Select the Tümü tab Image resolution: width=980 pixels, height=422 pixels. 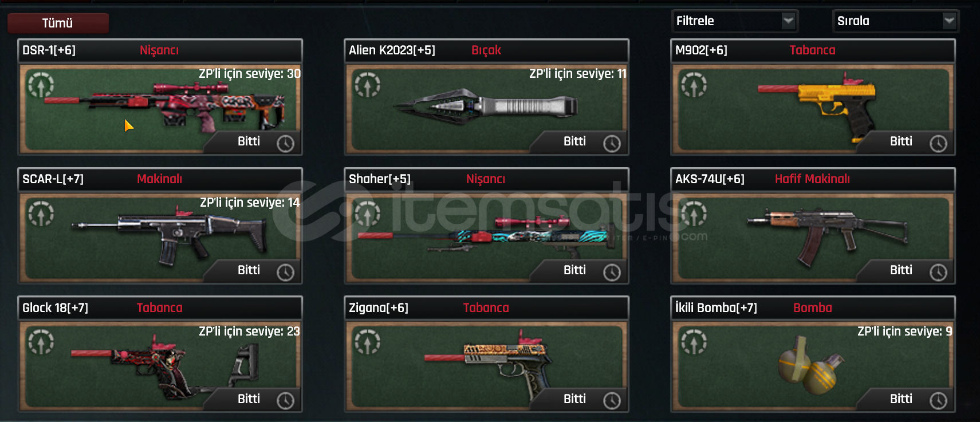pos(58,23)
